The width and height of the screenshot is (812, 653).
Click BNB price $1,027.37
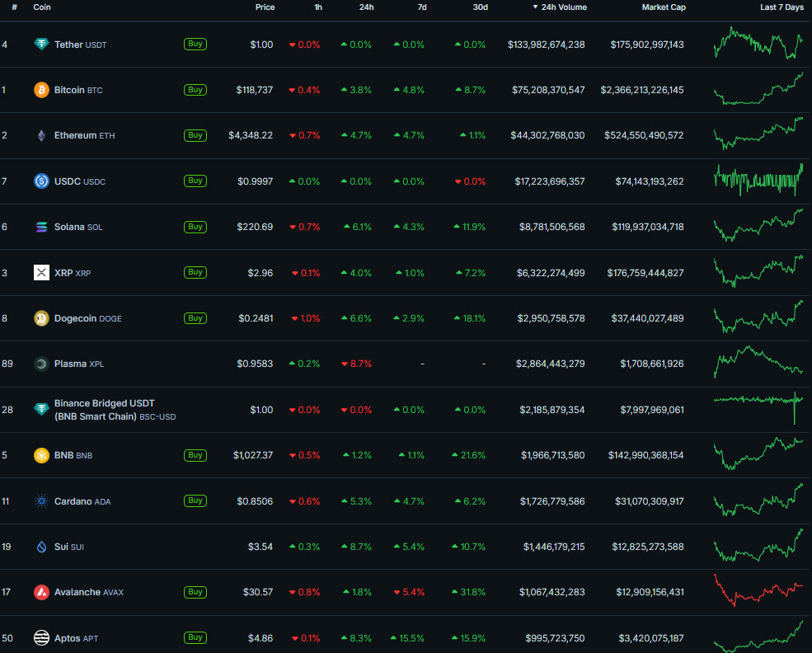click(253, 455)
